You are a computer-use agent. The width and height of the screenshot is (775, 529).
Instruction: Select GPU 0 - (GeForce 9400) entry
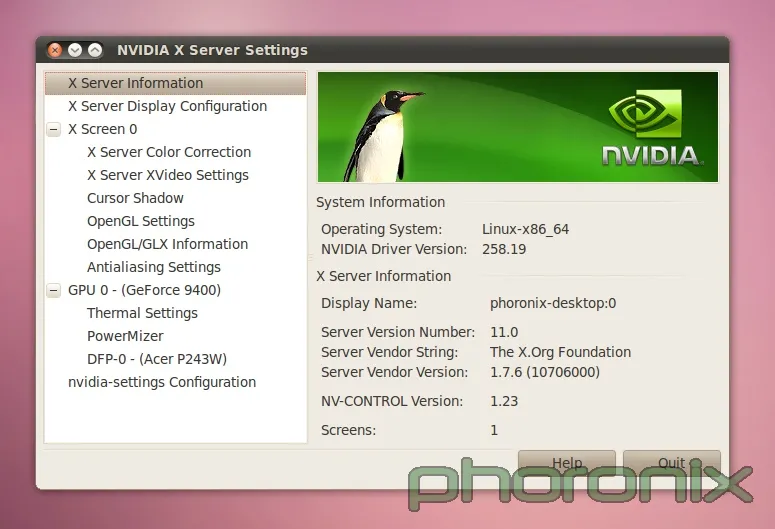[144, 290]
